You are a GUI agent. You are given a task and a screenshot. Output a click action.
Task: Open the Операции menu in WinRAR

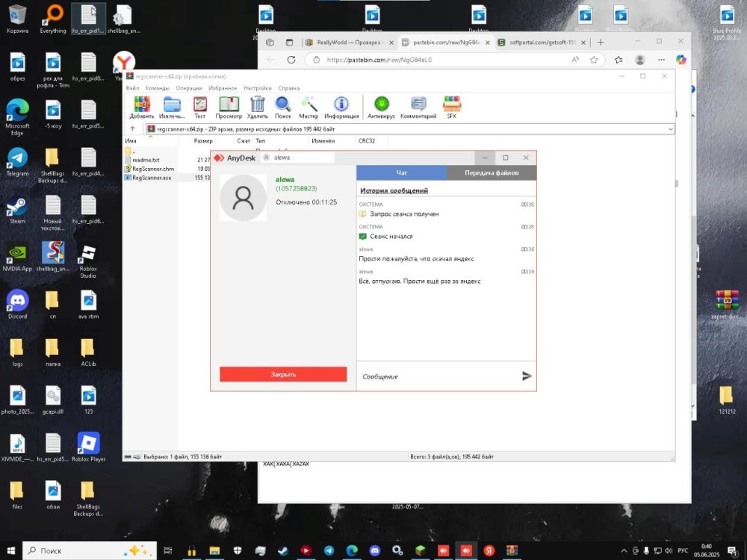[189, 88]
